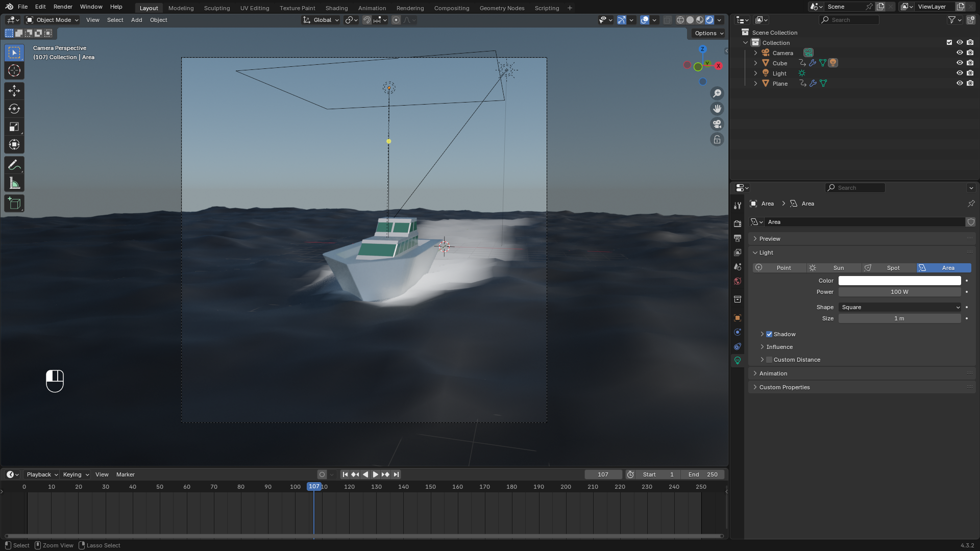
Task: Expand the Plane item in outliner
Action: [x=756, y=84]
